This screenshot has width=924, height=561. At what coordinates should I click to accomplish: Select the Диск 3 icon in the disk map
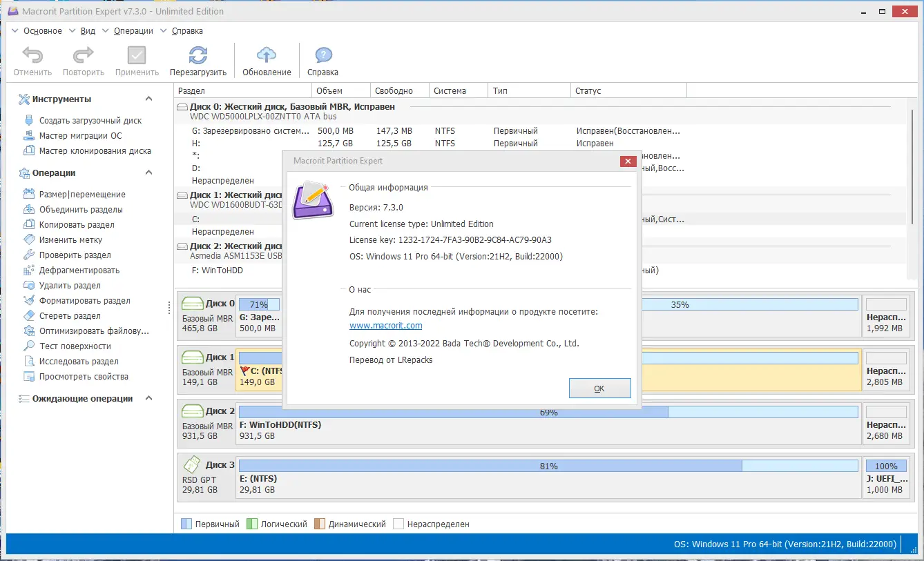[192, 464]
